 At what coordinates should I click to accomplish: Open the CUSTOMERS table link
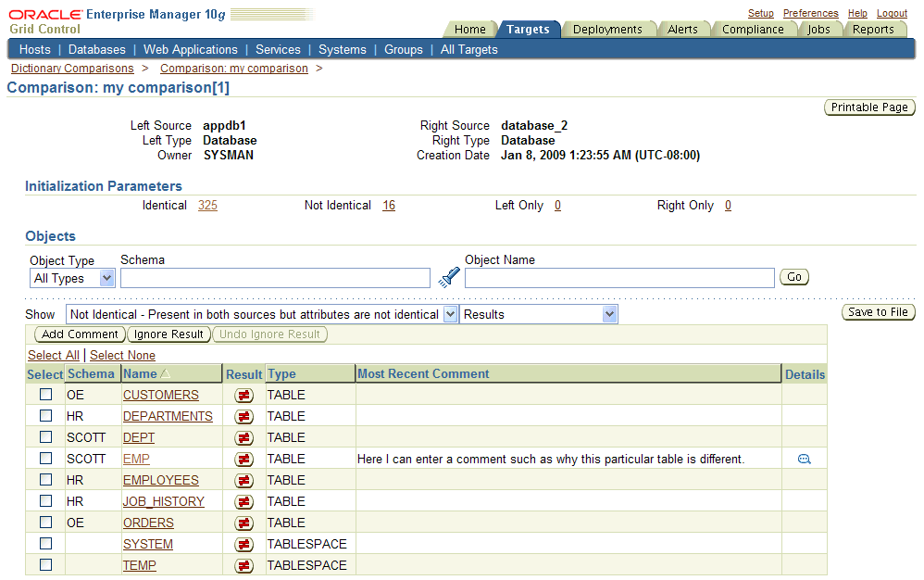coord(161,395)
